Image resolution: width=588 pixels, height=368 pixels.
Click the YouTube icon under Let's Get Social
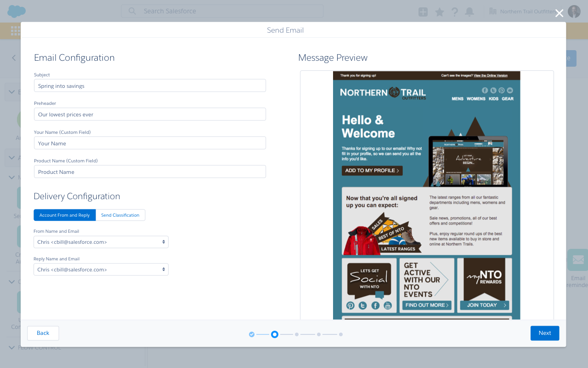click(x=388, y=305)
